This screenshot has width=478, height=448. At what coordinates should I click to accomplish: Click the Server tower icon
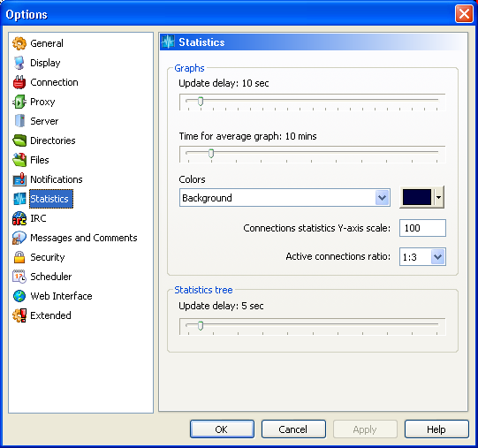tap(19, 121)
